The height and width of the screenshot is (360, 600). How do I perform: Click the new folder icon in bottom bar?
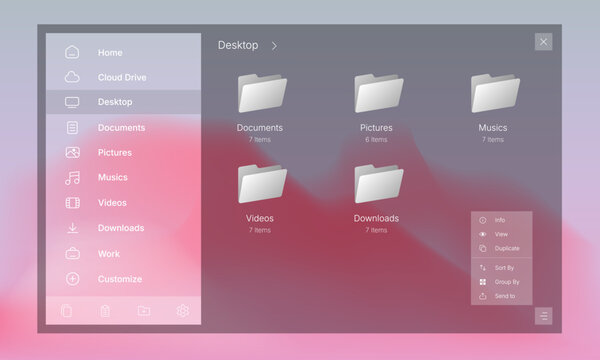pos(144,311)
